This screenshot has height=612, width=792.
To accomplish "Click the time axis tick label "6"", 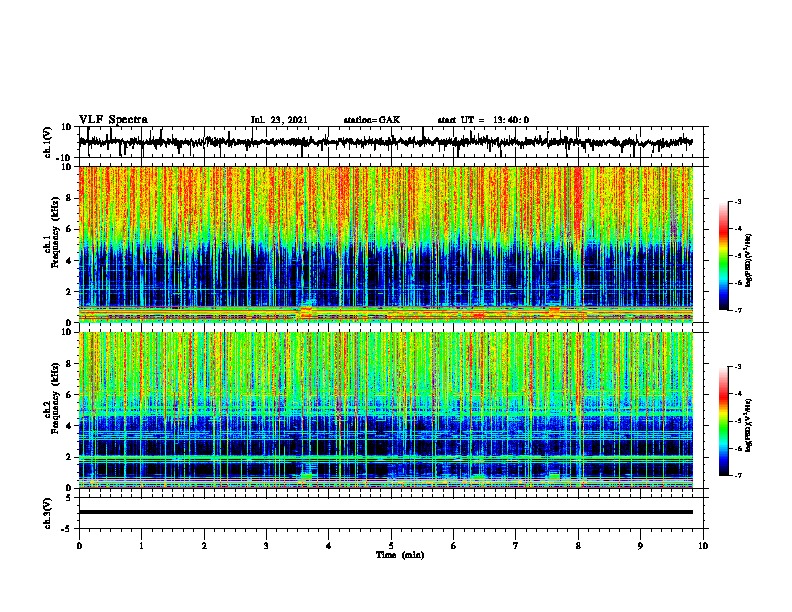I will pos(454,546).
